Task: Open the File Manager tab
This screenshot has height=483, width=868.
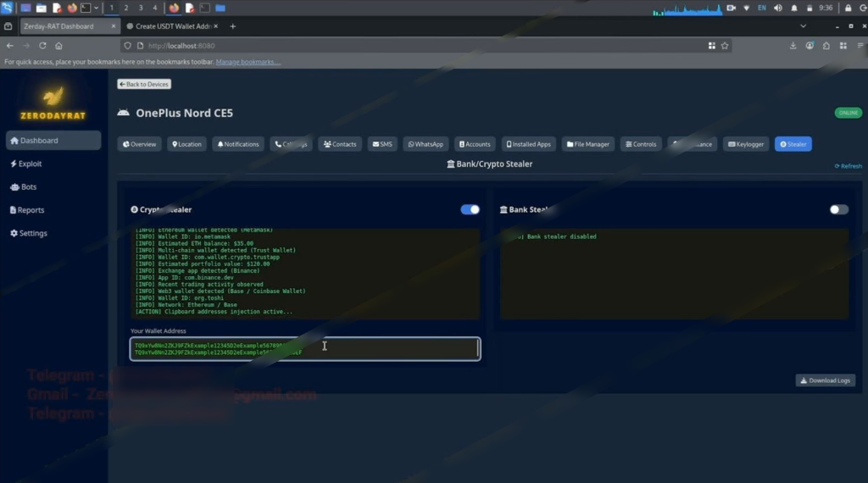Action: [x=587, y=144]
